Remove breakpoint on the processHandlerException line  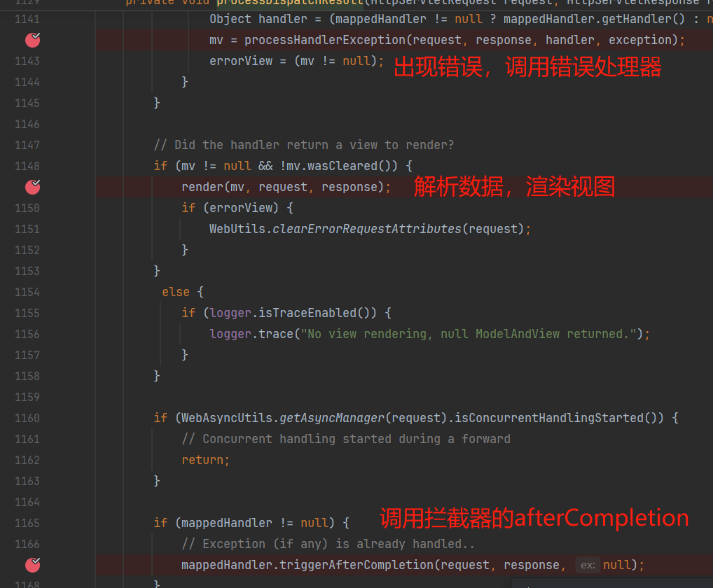[33, 40]
